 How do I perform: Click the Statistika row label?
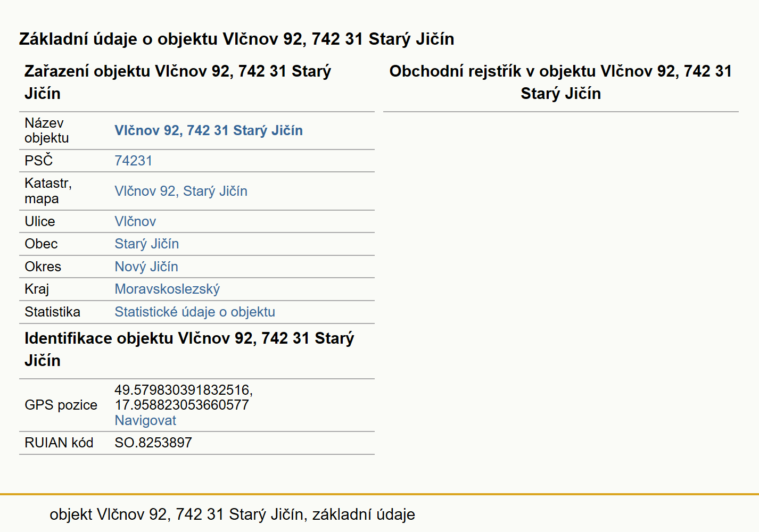coord(52,312)
